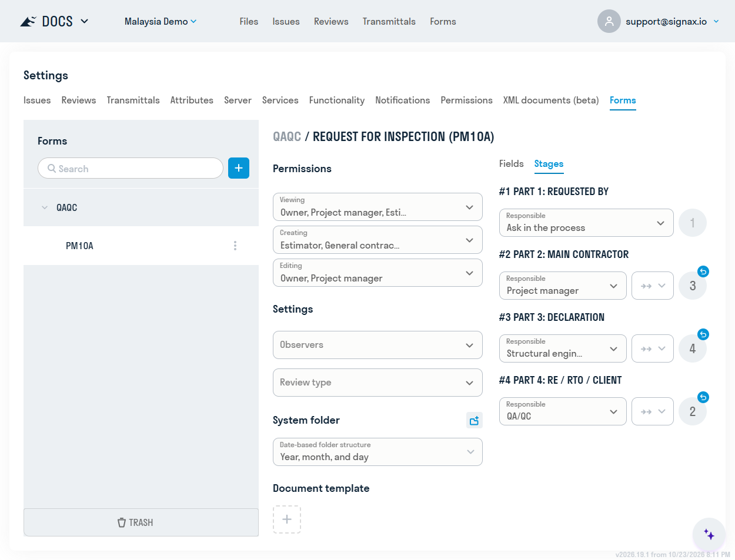Open the Notifications settings tab
The height and width of the screenshot is (560, 735).
coord(402,100)
